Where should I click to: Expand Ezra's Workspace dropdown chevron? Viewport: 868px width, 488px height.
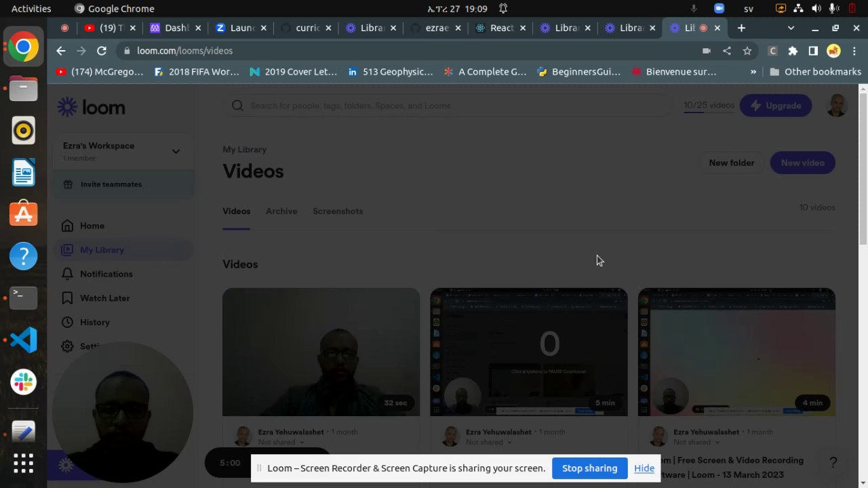176,151
